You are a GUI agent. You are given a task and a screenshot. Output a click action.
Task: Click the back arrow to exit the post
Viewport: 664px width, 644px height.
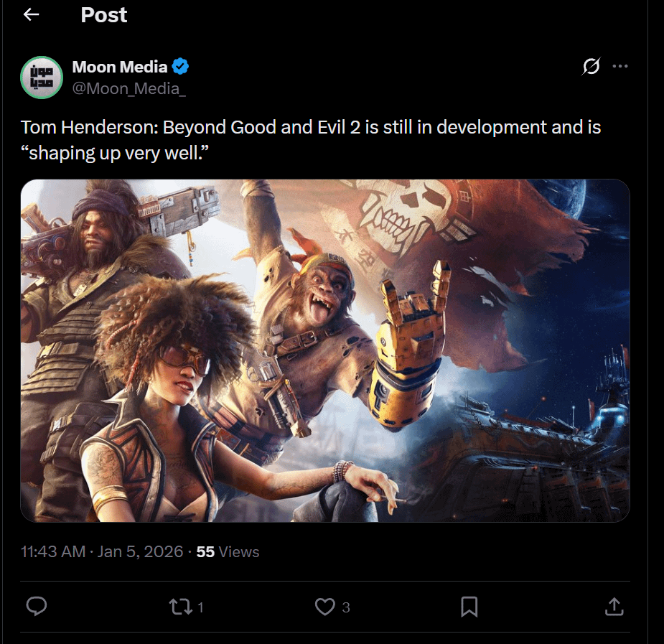[x=30, y=14]
